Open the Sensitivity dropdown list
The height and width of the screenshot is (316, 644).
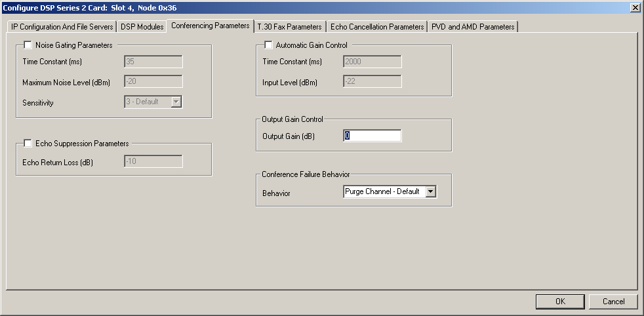[176, 102]
